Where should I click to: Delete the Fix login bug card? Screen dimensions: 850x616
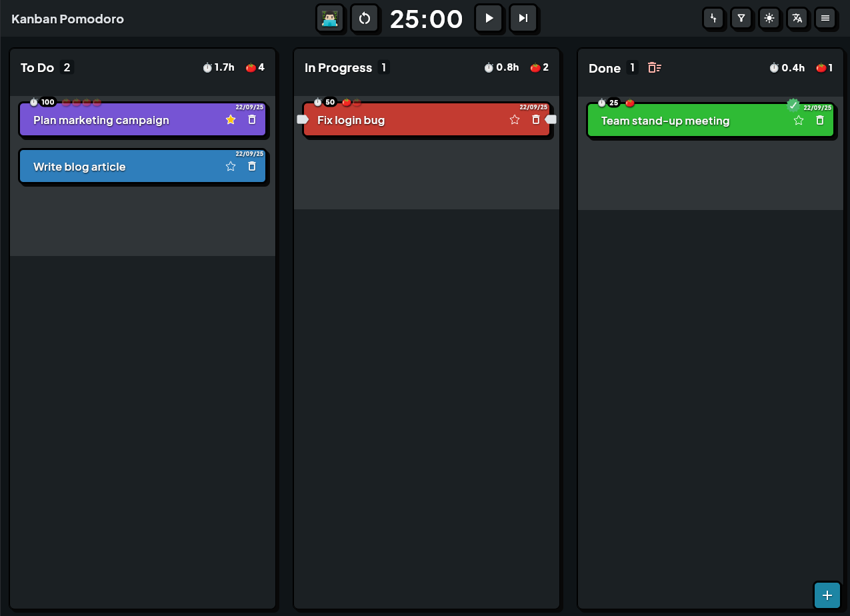click(536, 119)
